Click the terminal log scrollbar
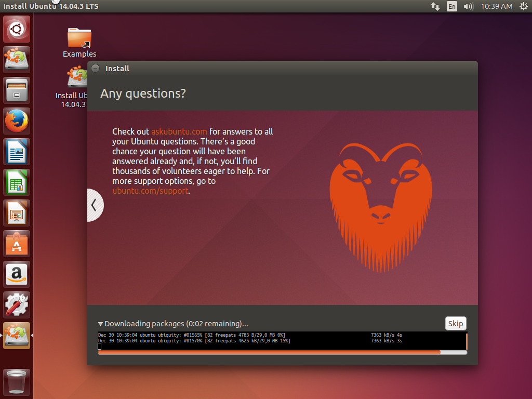 tap(467, 341)
